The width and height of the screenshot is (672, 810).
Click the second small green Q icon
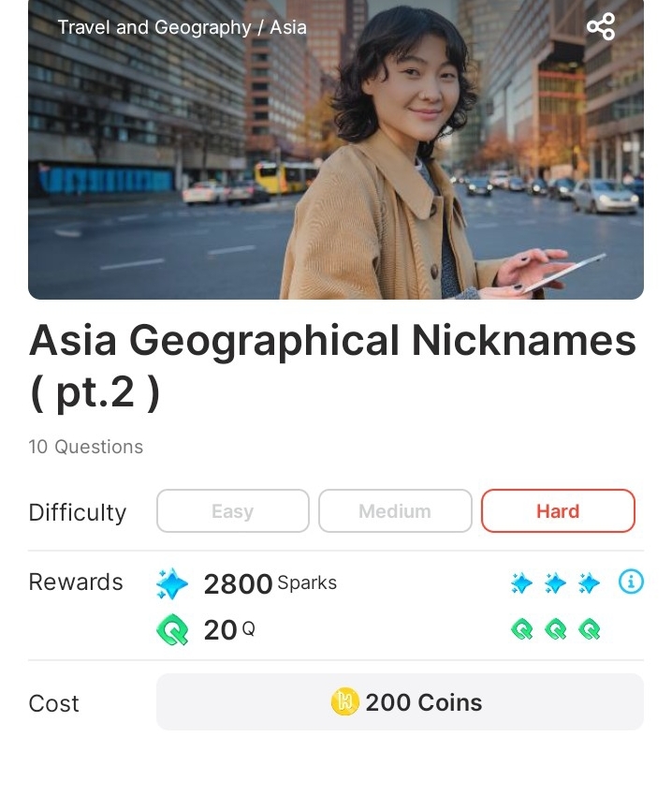click(556, 629)
